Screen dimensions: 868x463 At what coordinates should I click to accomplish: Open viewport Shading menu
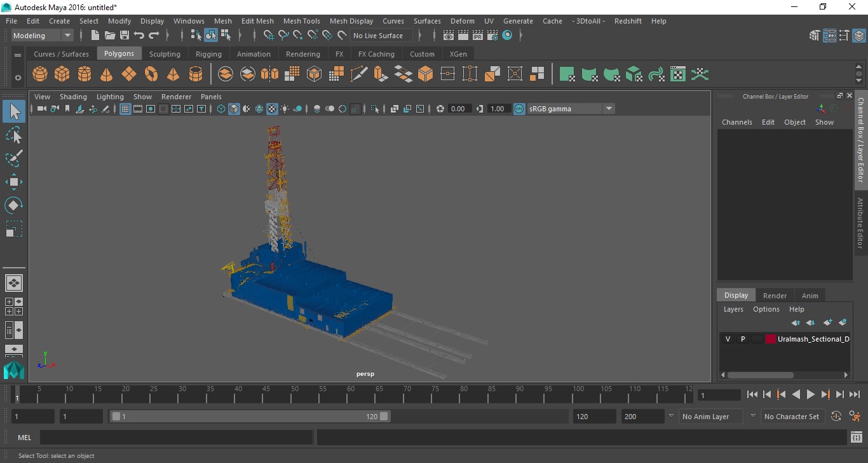[x=73, y=97]
